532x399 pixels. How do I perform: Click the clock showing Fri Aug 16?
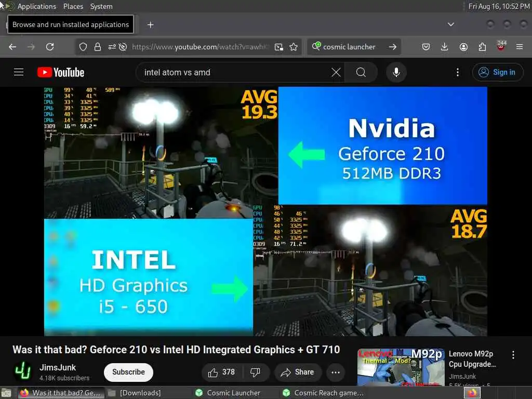tap(499, 6)
